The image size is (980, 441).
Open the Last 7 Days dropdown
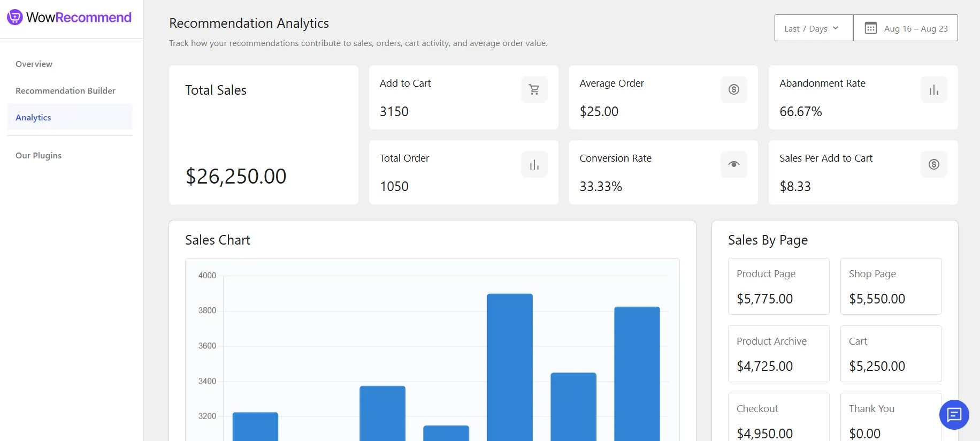814,28
